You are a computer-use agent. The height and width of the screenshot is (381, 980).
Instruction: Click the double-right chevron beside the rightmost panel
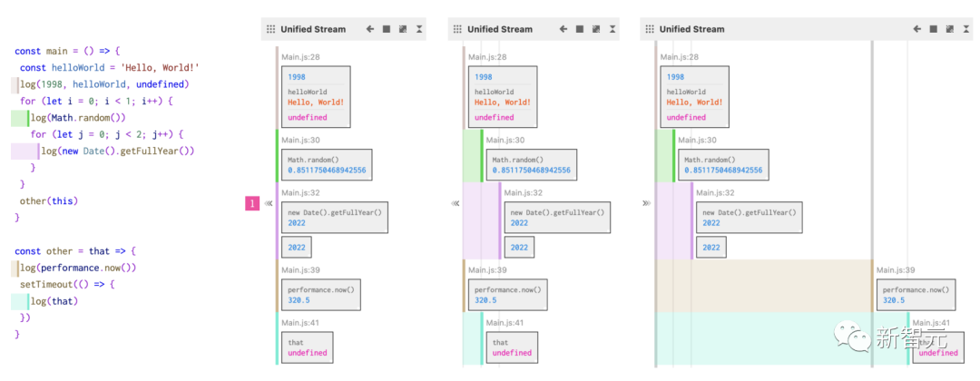(646, 204)
